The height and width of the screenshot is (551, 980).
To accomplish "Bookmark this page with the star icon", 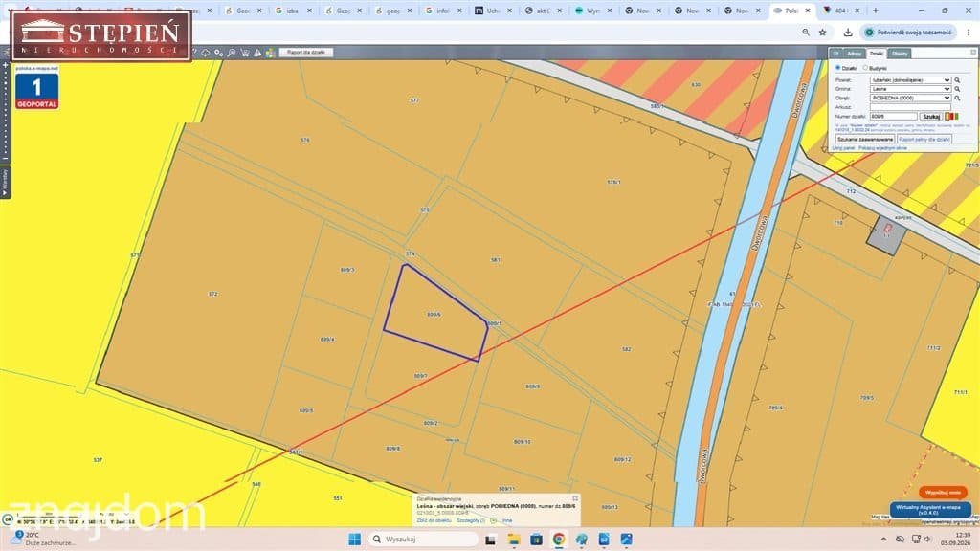I will click(x=822, y=33).
